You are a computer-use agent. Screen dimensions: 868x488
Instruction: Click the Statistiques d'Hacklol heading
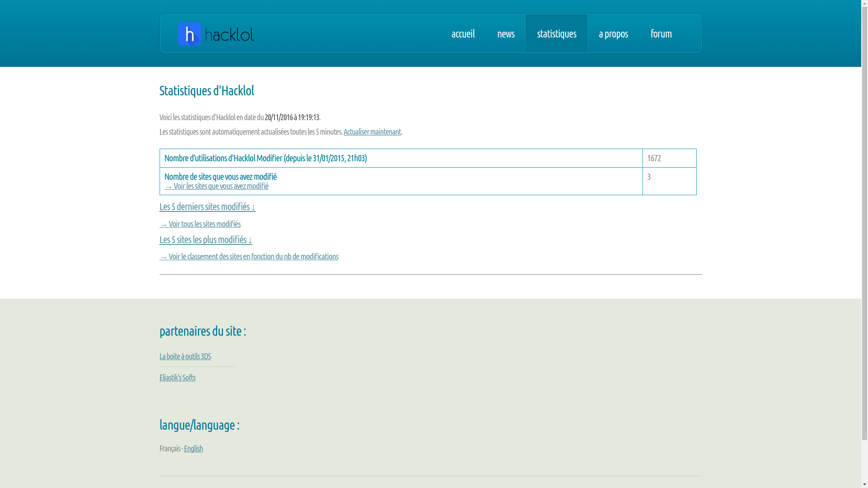207,90
